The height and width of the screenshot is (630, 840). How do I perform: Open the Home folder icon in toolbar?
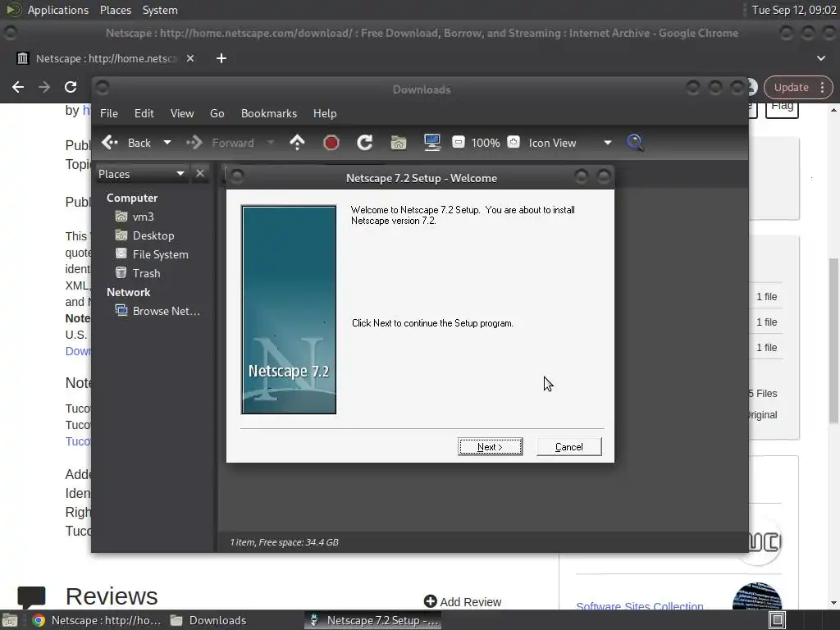coord(399,143)
